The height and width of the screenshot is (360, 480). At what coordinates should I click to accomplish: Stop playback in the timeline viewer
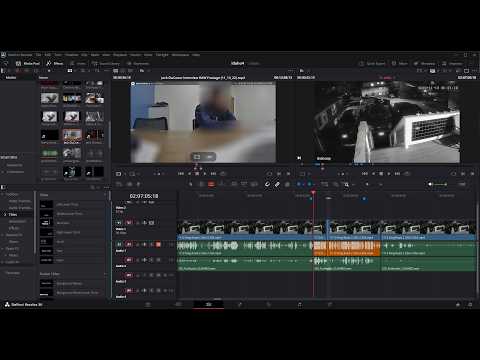tap(381, 174)
